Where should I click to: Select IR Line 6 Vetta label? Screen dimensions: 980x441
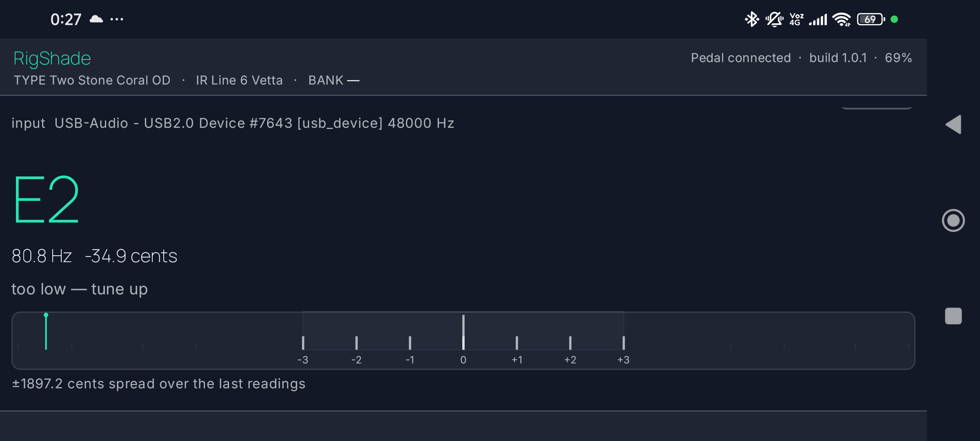[239, 80]
